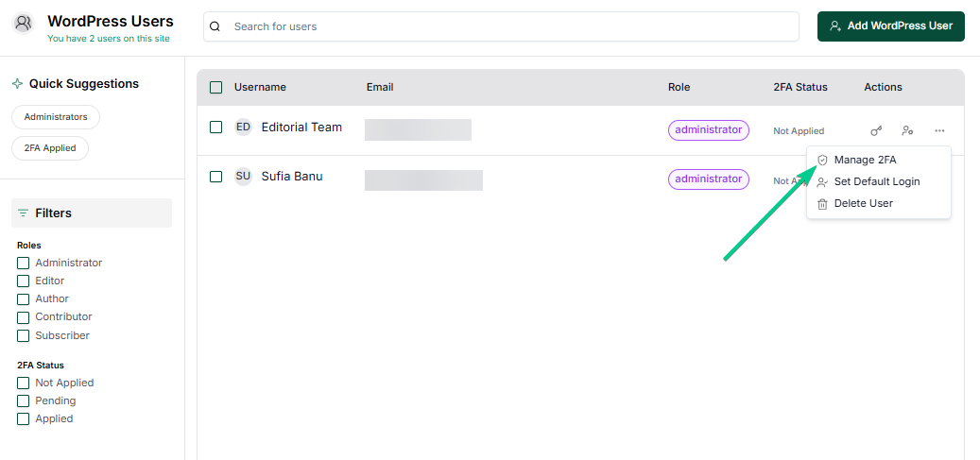
Task: Enable the Editor role filter
Action: tap(24, 281)
